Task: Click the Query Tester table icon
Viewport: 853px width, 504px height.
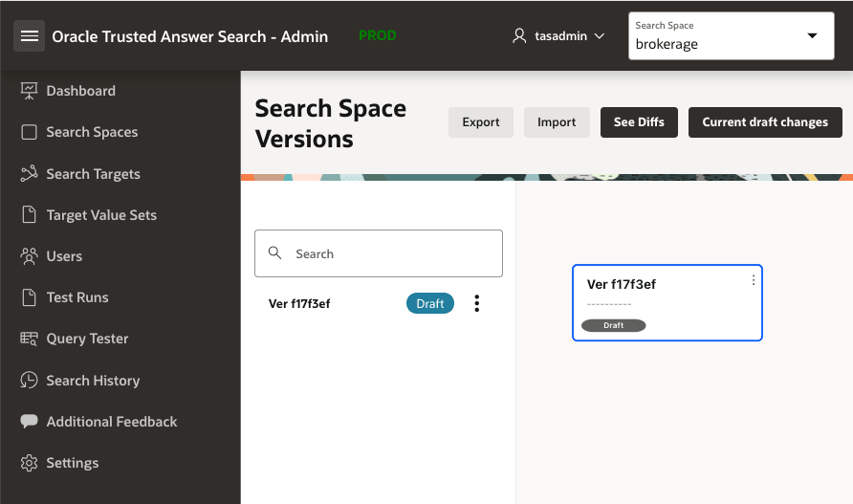Action: coord(29,339)
